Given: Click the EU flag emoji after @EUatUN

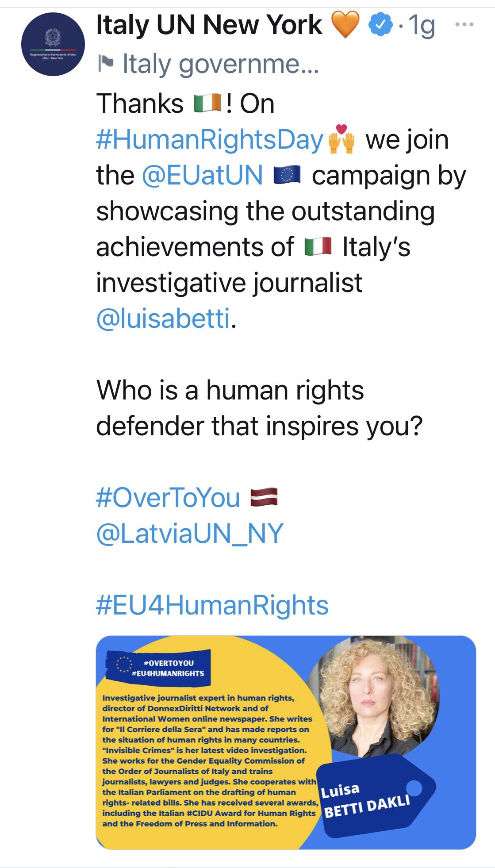Looking at the screenshot, I should pyautogui.click(x=287, y=175).
